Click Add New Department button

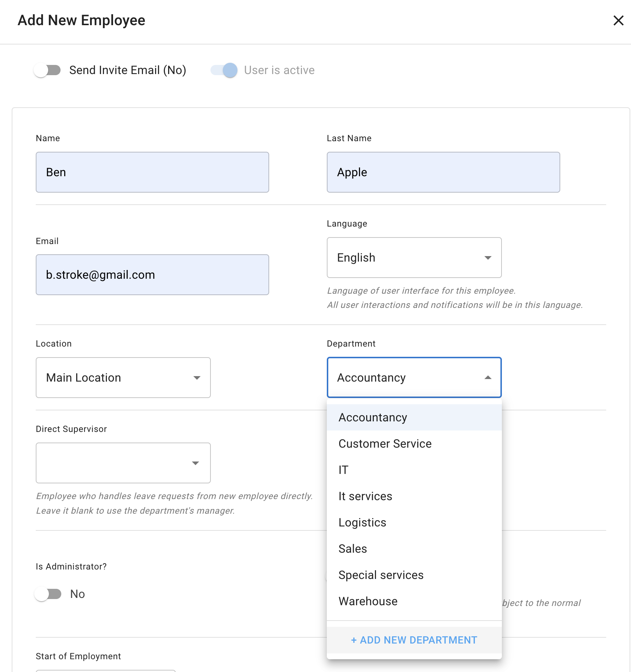(x=414, y=640)
